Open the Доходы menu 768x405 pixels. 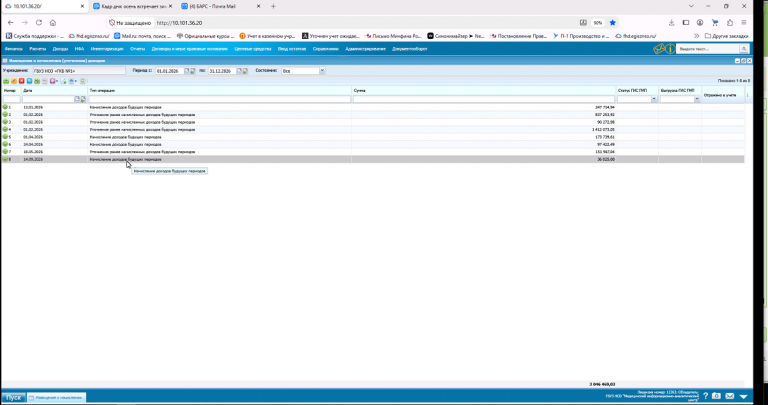tap(60, 49)
